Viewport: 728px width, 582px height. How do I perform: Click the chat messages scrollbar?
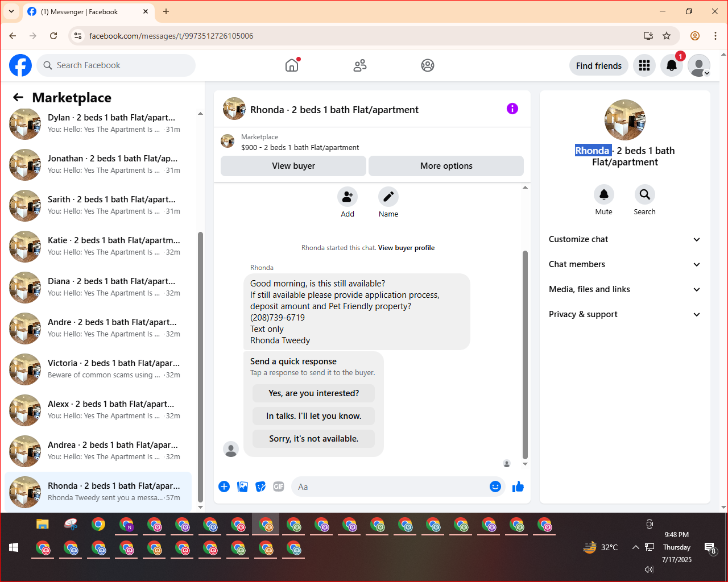point(525,355)
